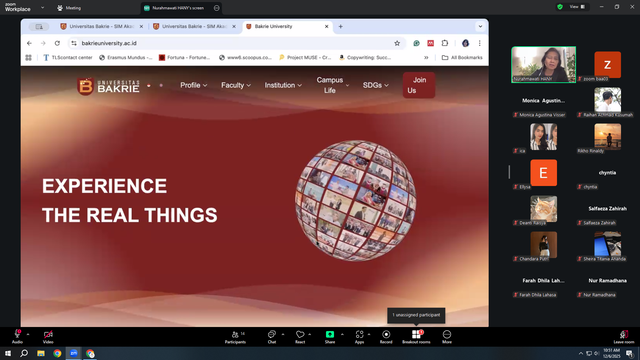Open File Explorer from taskbar
Screen dimensions: 640x360
coord(41,353)
